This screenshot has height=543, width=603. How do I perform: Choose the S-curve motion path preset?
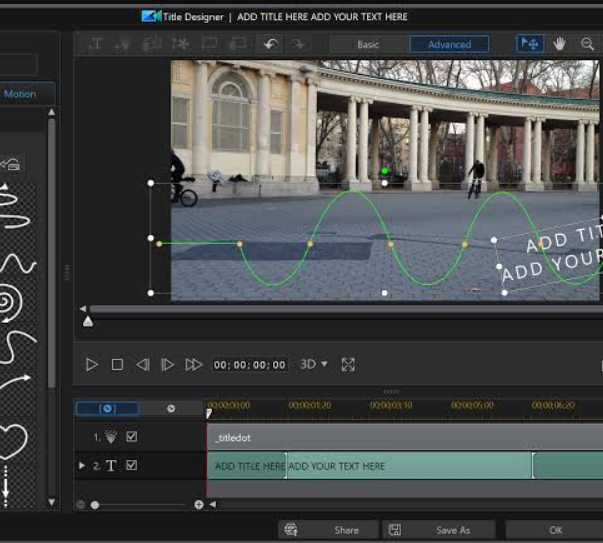18,346
